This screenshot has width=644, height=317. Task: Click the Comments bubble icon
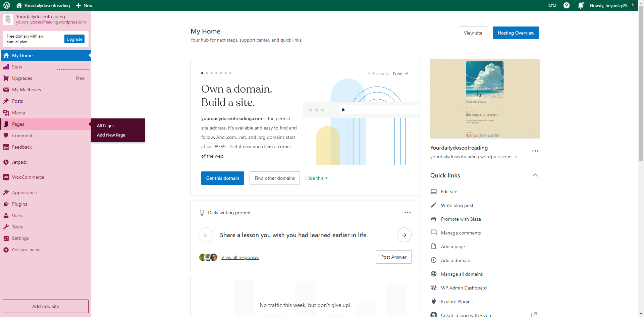point(6,136)
